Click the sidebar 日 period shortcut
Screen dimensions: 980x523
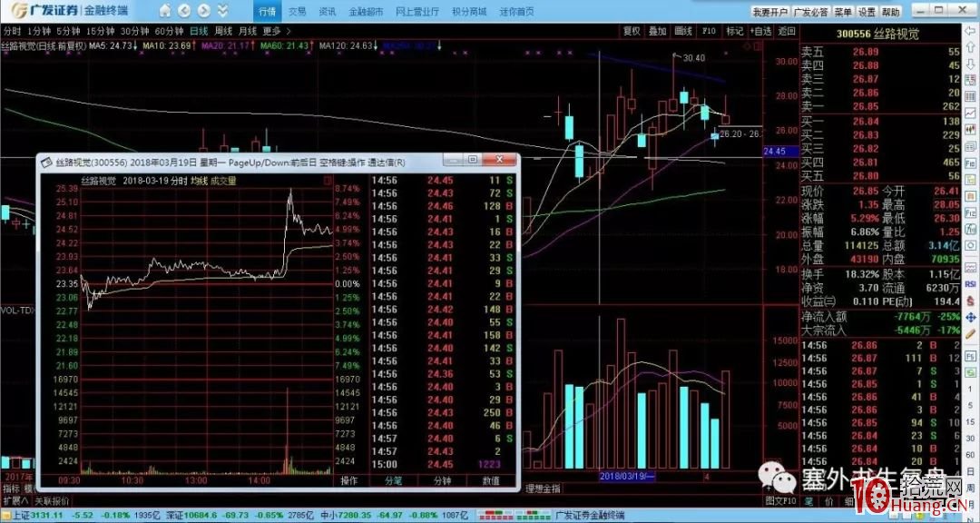tap(971, 471)
